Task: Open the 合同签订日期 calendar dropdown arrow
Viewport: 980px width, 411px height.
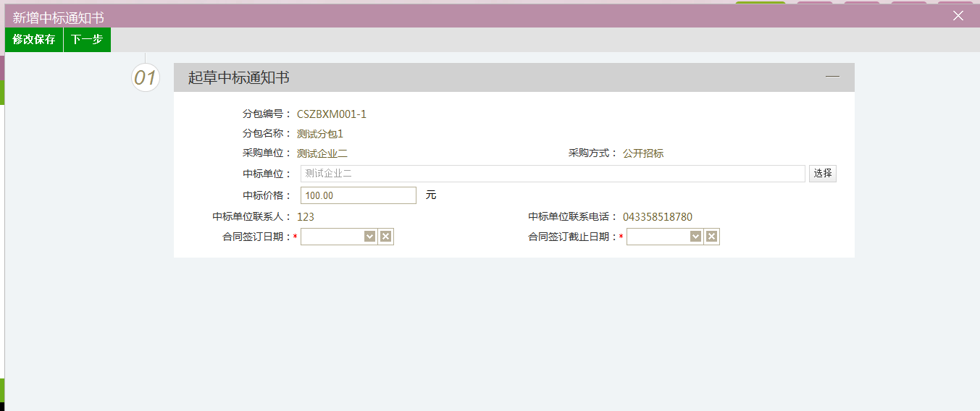Action: click(369, 237)
